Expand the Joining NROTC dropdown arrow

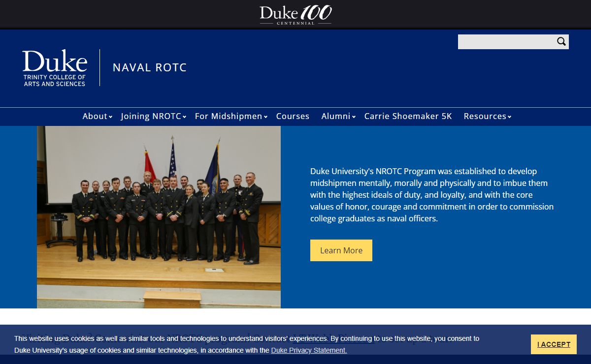(x=185, y=117)
